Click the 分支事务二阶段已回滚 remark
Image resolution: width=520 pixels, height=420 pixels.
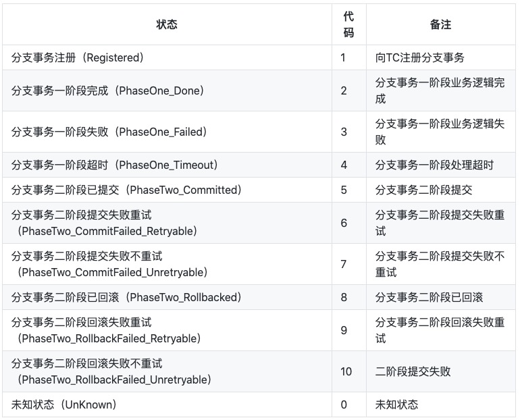(429, 297)
